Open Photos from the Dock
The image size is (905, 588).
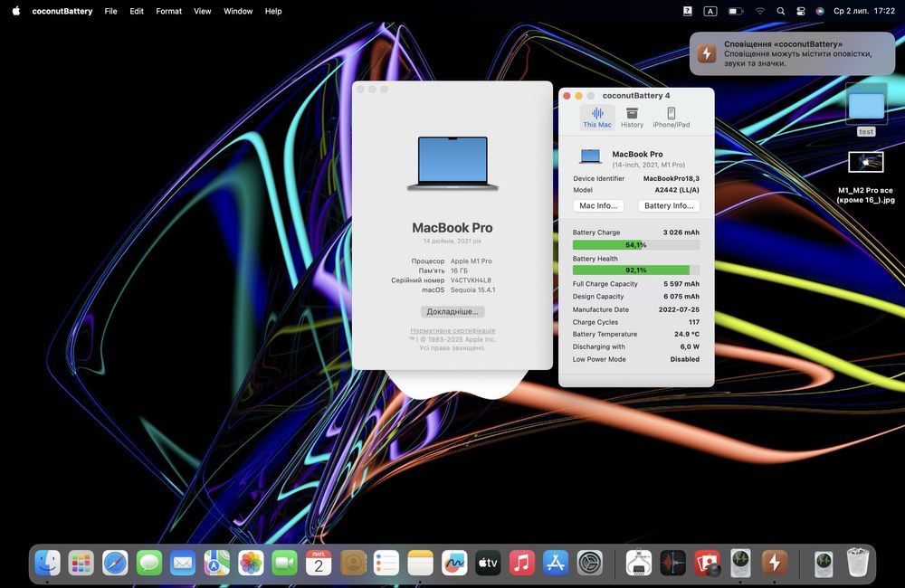click(251, 563)
